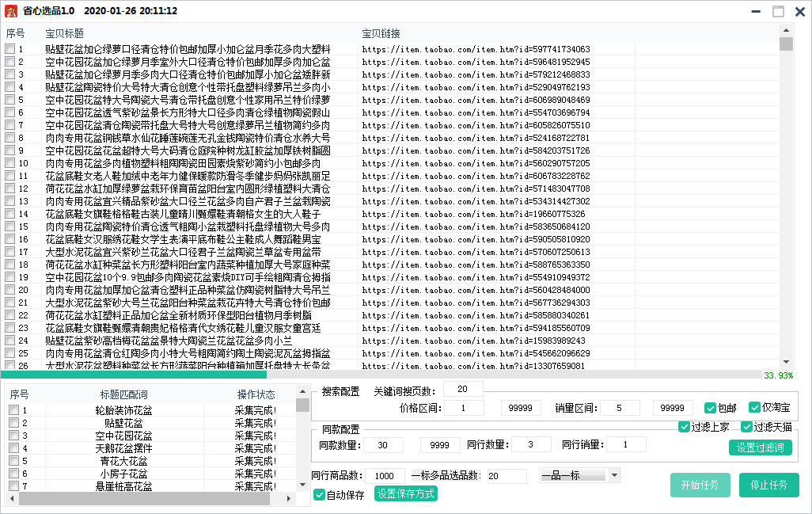Close the 省心选品 window
This screenshot has height=514, width=812.
pyautogui.click(x=799, y=12)
